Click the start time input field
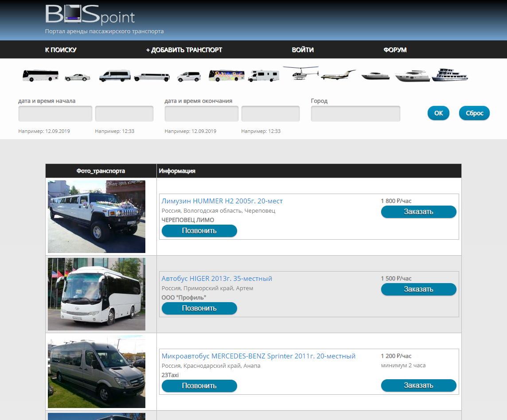The width and height of the screenshot is (507, 420). click(x=124, y=113)
